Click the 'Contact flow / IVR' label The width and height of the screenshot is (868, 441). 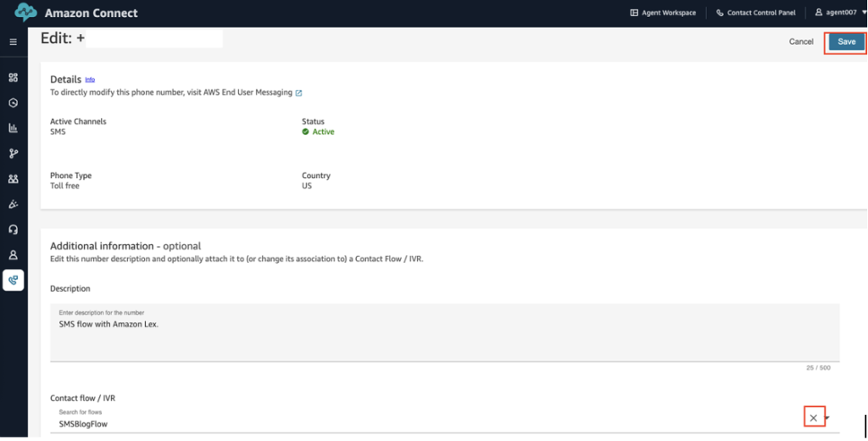(82, 399)
